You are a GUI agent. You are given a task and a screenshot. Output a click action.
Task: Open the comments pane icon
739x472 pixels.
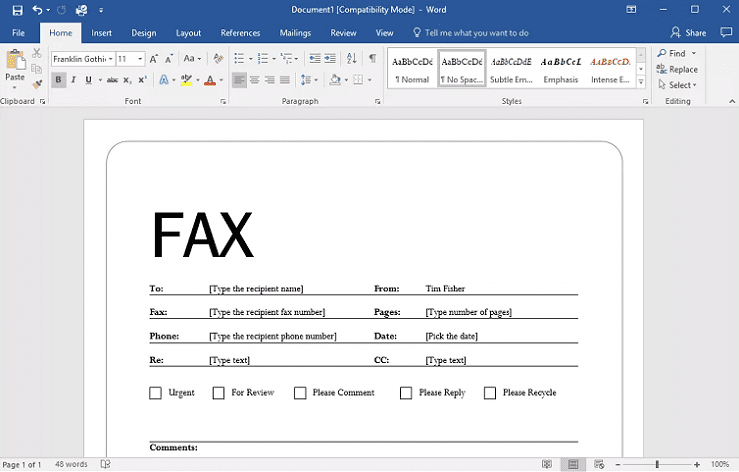726,32
